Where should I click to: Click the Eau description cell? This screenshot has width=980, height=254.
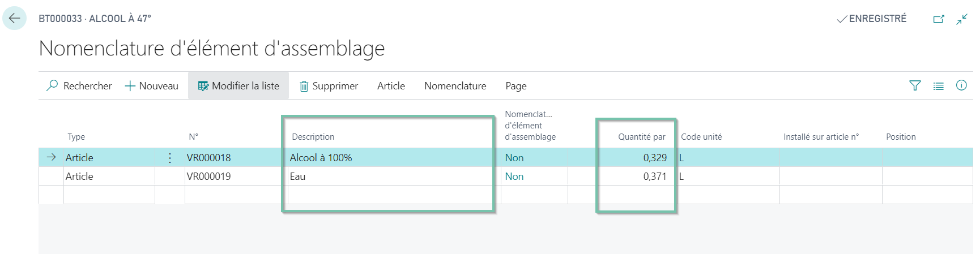tap(394, 176)
